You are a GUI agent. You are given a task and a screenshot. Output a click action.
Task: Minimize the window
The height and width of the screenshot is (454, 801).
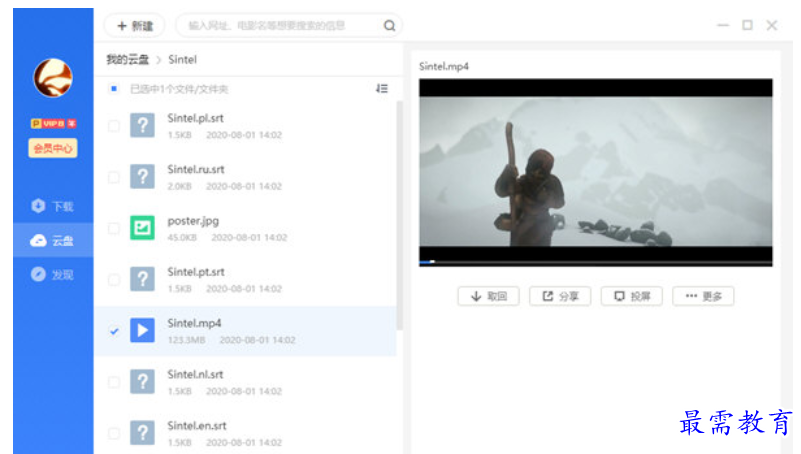pos(723,25)
